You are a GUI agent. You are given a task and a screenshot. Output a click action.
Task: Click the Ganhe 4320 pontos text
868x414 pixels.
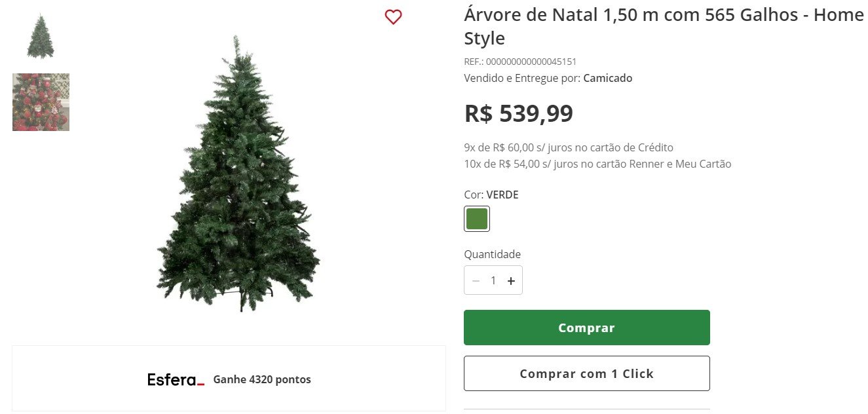coord(262,379)
